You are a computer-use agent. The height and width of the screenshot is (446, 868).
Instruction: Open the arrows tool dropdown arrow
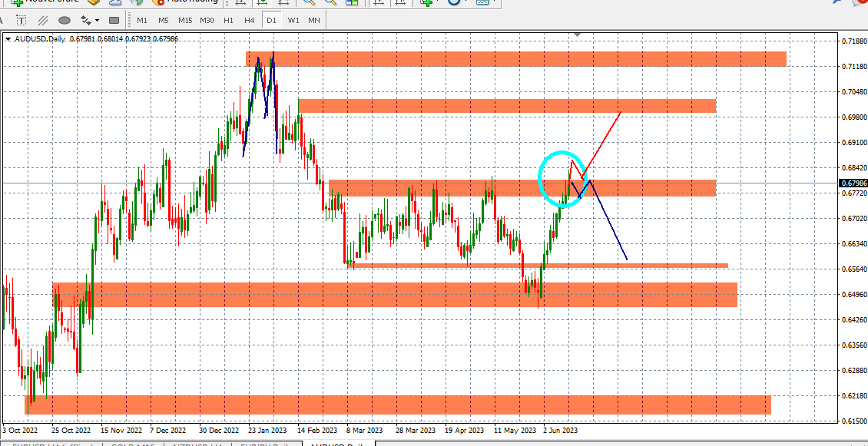pos(98,21)
